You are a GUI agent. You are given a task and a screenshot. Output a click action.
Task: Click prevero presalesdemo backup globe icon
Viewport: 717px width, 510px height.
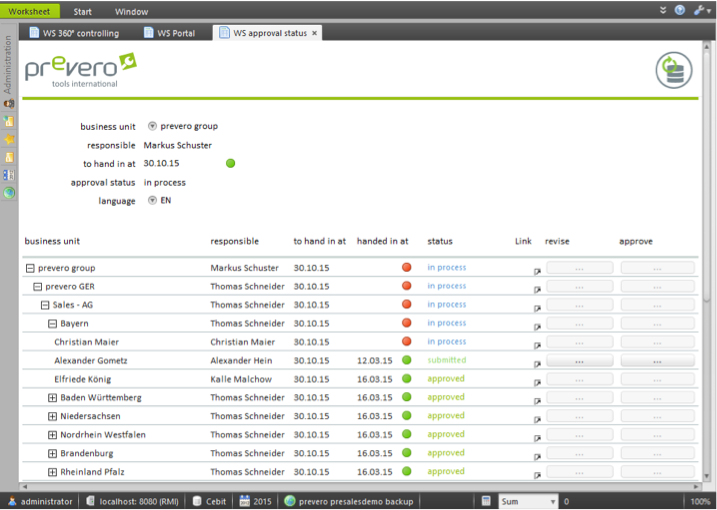point(289,501)
